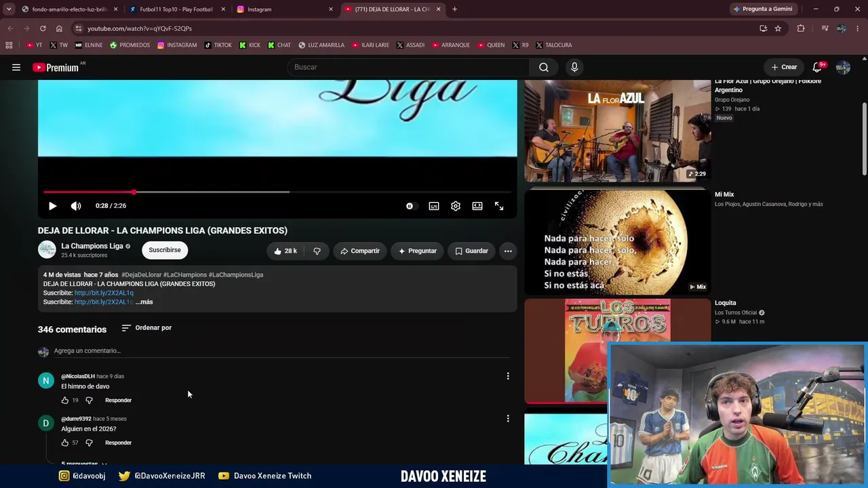
Task: Open Mi Mix playlist thumbnail
Action: tap(618, 242)
